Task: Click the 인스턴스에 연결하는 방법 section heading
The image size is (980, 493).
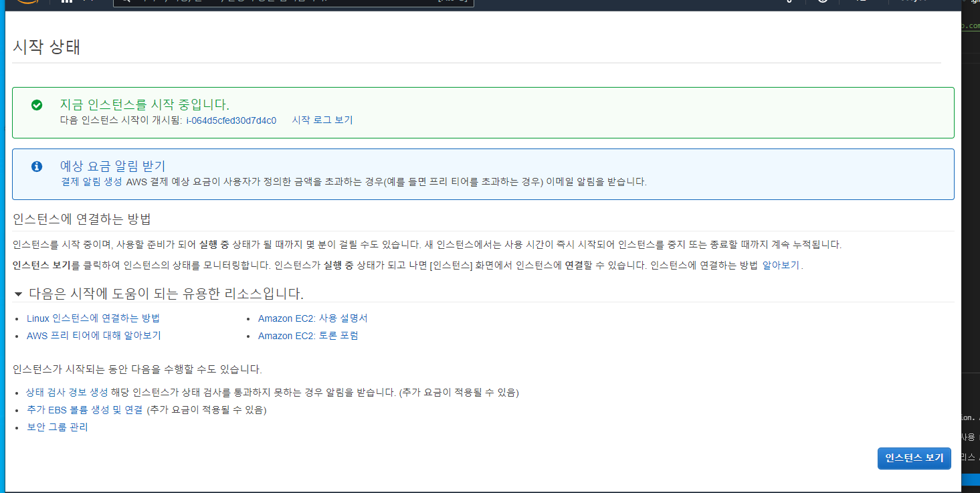Action: click(82, 219)
